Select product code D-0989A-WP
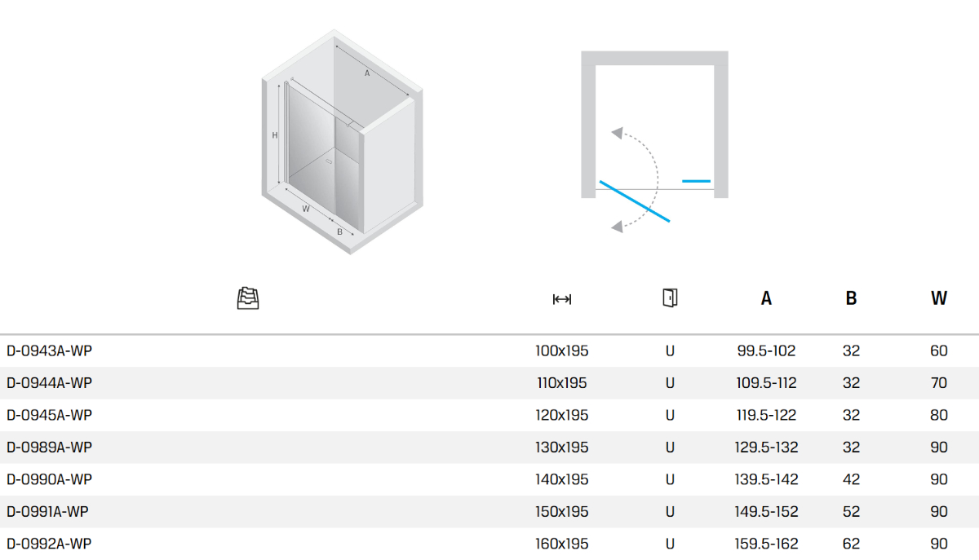The image size is (979, 560). tap(49, 448)
